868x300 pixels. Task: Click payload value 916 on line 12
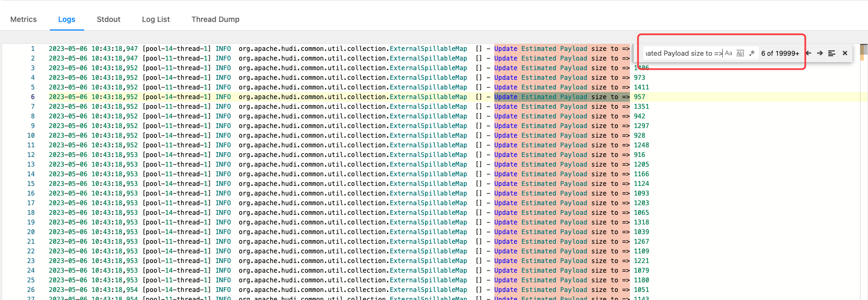point(640,155)
